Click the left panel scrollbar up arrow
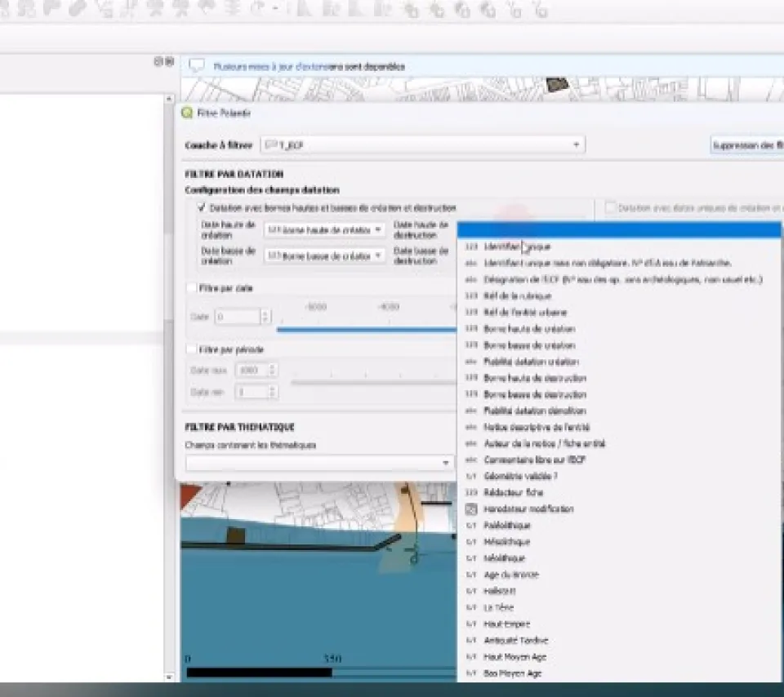 click(169, 99)
